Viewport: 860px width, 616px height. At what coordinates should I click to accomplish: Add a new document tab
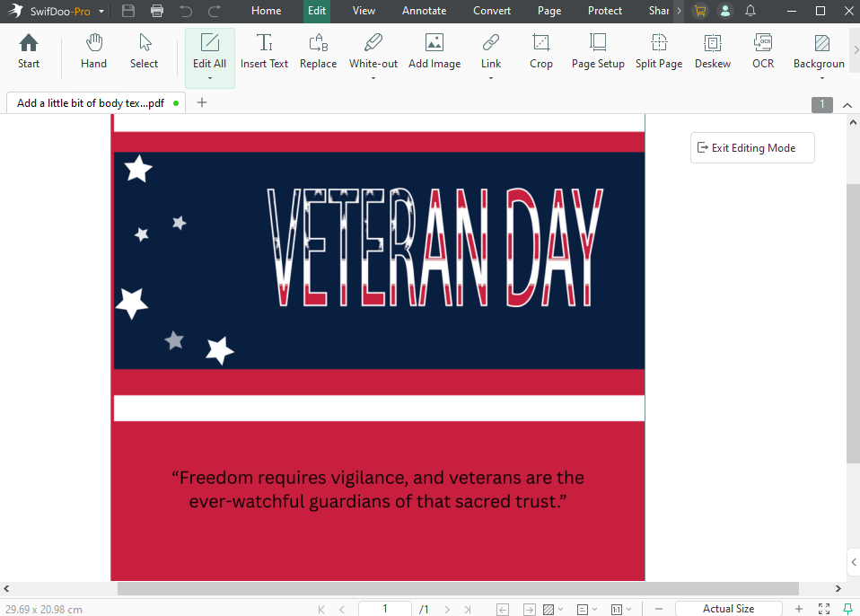pyautogui.click(x=202, y=102)
